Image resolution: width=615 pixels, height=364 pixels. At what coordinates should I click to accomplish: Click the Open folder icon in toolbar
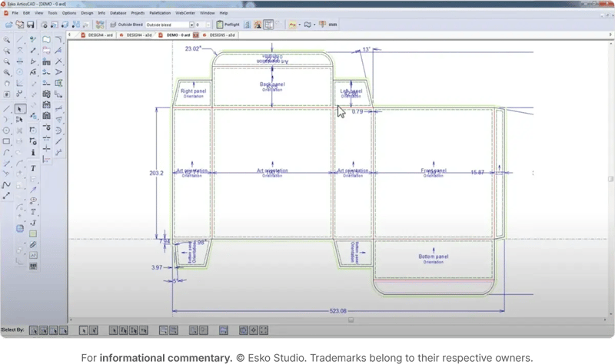click(18, 25)
